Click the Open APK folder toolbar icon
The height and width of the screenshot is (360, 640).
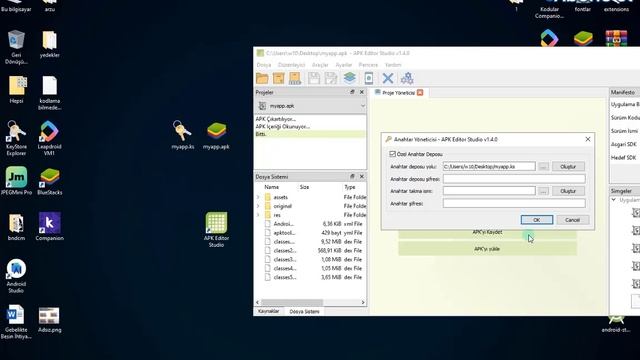coord(262,78)
